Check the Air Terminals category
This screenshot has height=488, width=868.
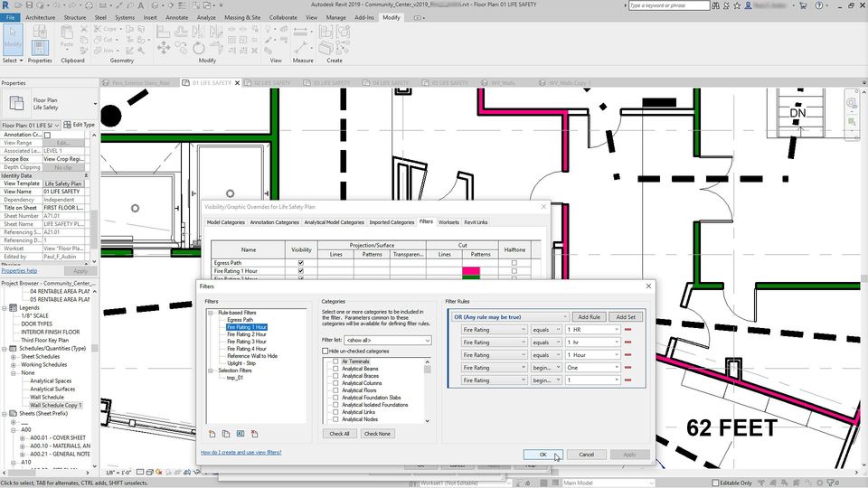tap(335, 361)
